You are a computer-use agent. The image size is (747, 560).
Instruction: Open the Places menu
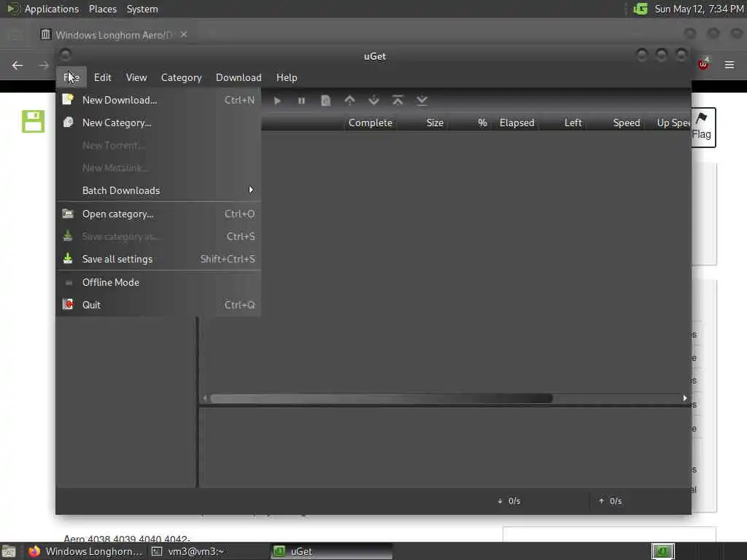point(102,9)
